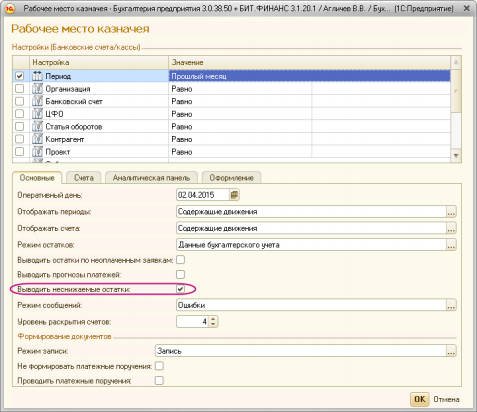Viewport: 477px width, 412px height.
Task: Switch to the Счета tab
Action: click(84, 178)
